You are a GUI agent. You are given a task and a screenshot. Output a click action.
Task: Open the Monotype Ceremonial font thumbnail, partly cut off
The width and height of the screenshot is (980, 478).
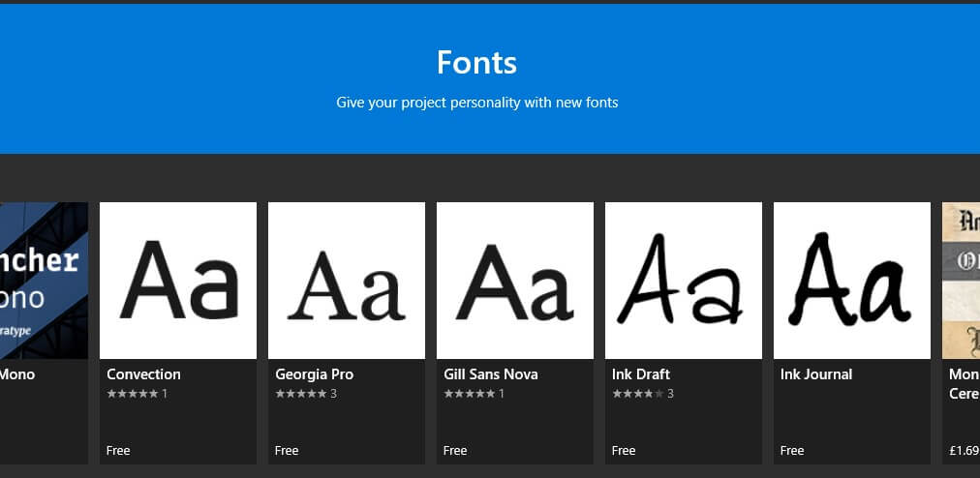point(962,281)
